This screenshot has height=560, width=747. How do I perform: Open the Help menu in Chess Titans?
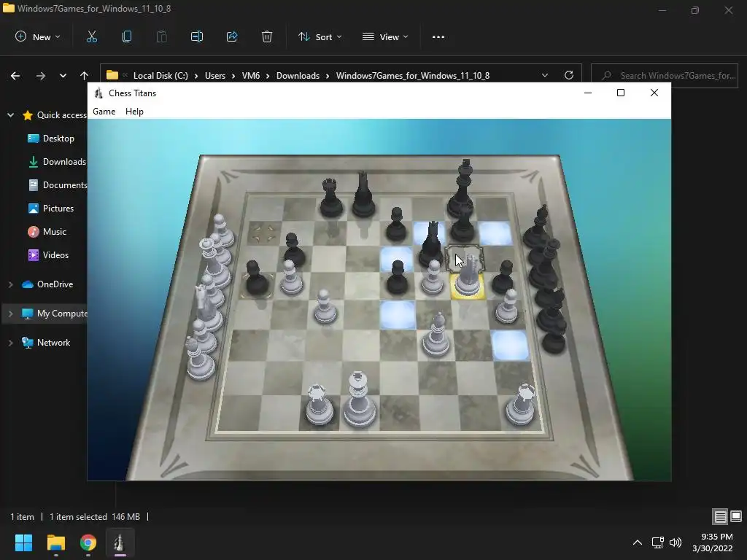134,112
